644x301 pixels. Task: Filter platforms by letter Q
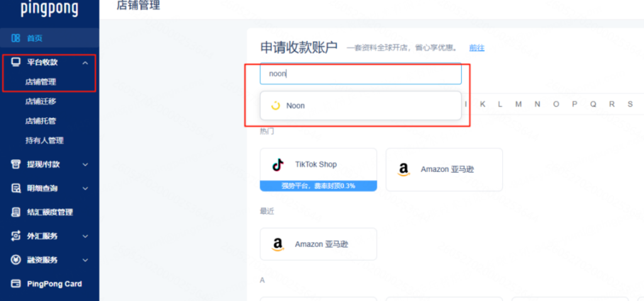coord(593,105)
